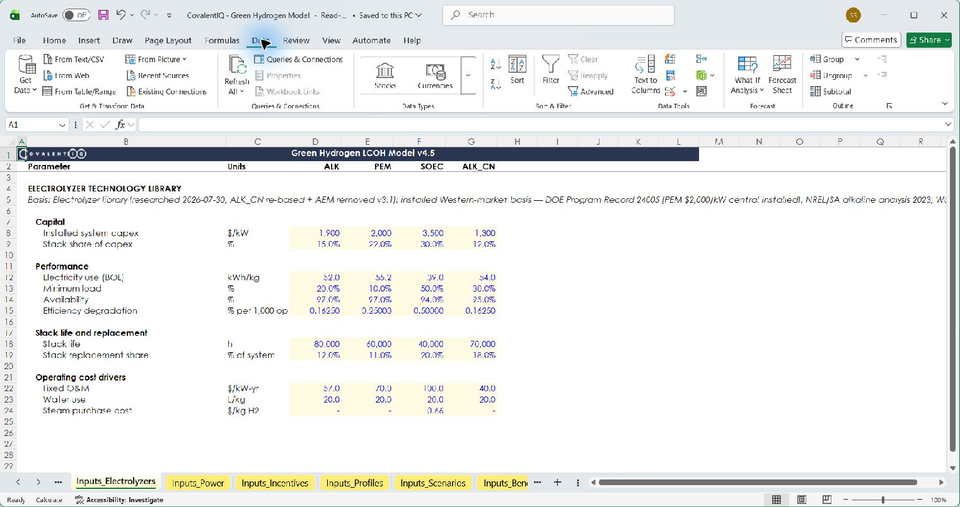Toggle the AutoSave switch
960x507 pixels.
(76, 15)
